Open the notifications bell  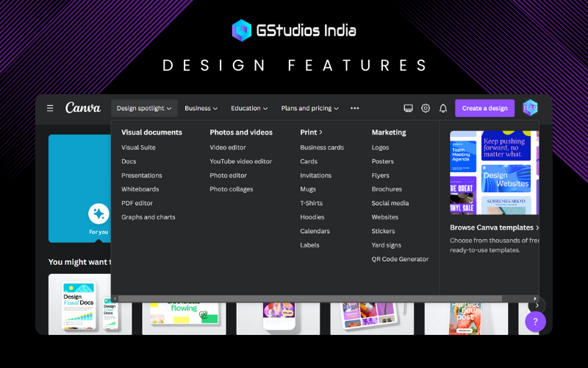coord(443,108)
